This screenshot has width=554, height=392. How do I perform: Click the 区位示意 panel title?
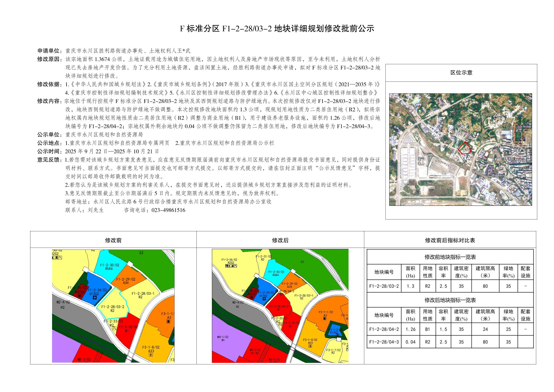(x=461, y=73)
